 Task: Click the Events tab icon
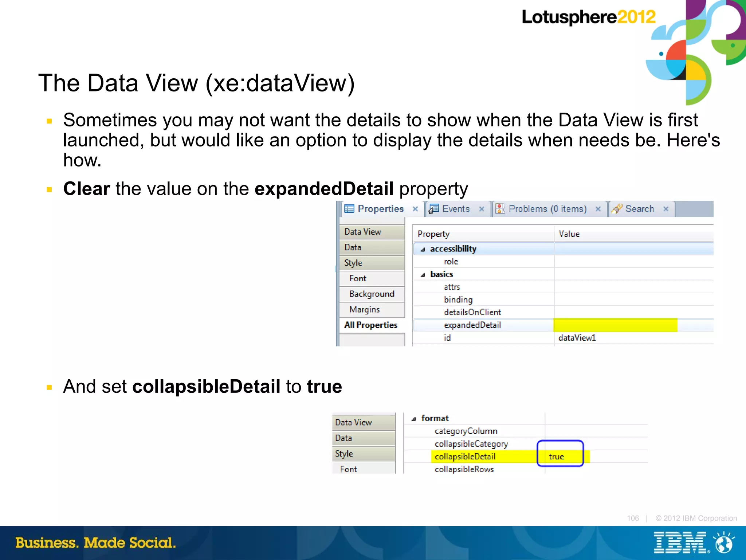[x=433, y=209]
